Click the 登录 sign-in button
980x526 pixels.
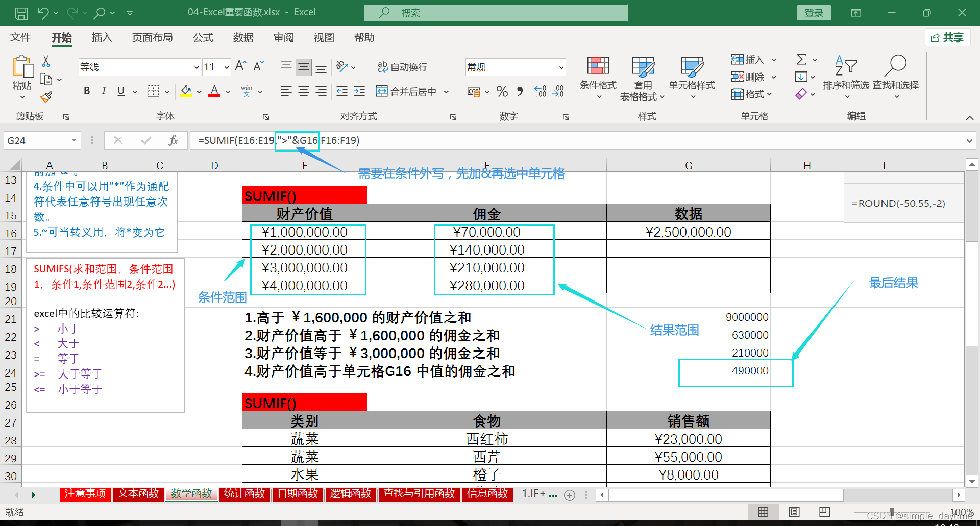coord(814,13)
